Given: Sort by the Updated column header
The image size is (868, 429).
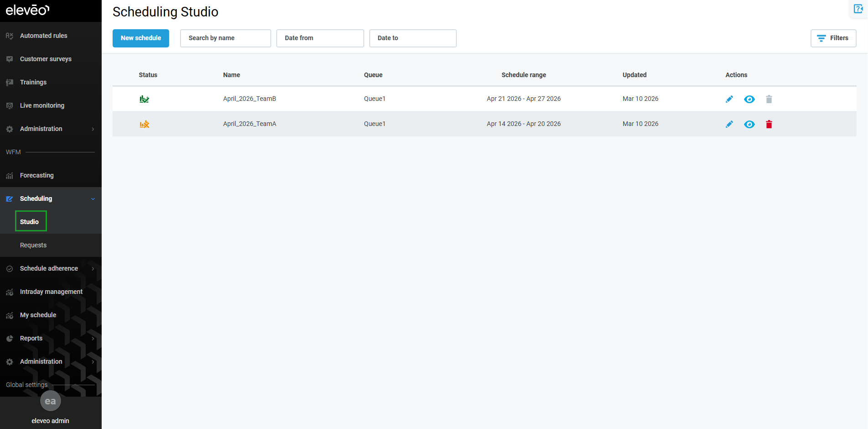Looking at the screenshot, I should click(635, 75).
